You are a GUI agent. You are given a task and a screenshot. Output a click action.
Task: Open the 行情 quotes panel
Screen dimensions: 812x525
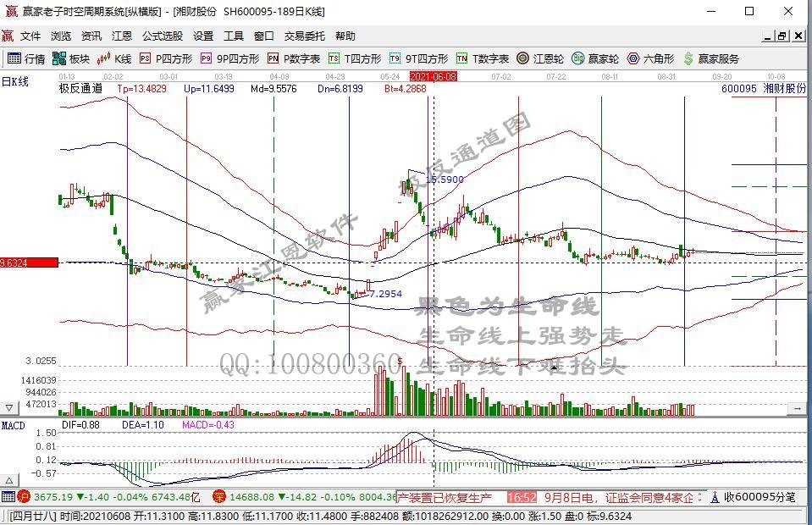[x=25, y=58]
